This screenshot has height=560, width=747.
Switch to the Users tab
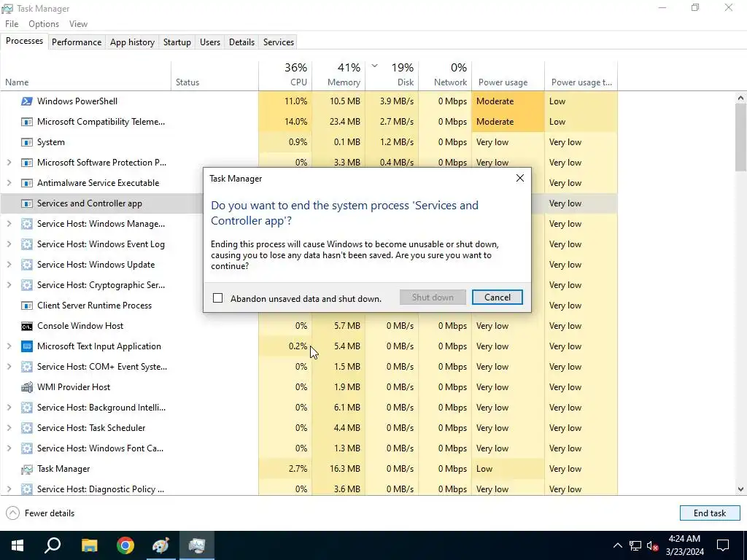[x=210, y=42]
